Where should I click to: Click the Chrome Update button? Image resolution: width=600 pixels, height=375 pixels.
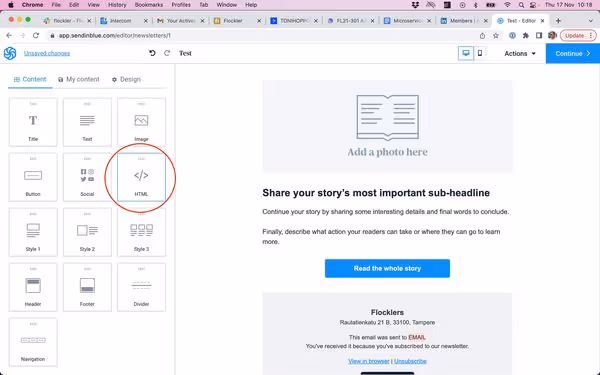pyautogui.click(x=578, y=36)
